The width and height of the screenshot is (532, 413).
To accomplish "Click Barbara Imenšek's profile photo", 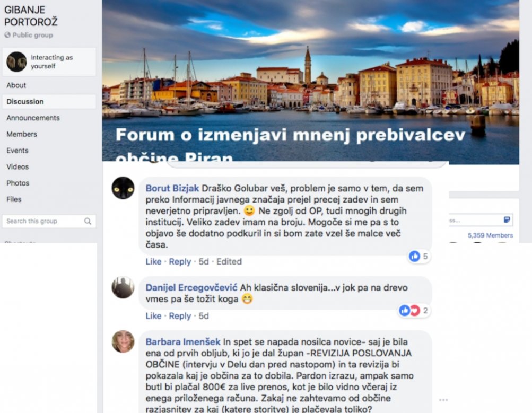I will tap(123, 341).
